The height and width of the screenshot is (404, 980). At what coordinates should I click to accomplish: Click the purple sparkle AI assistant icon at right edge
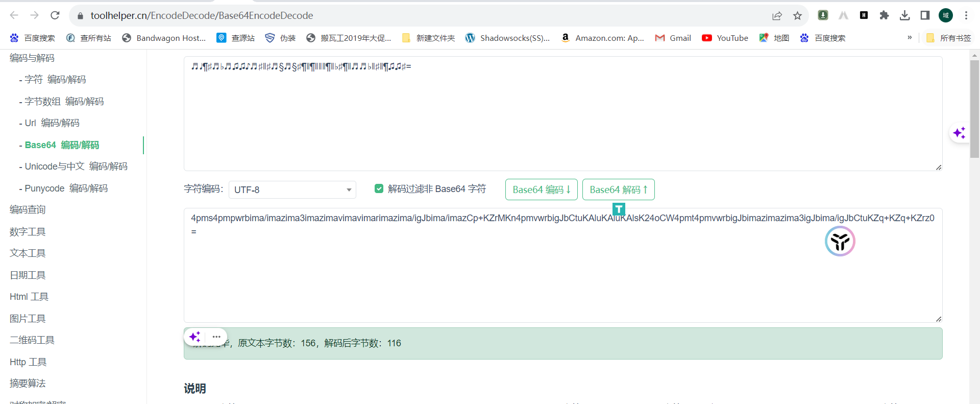tap(959, 133)
